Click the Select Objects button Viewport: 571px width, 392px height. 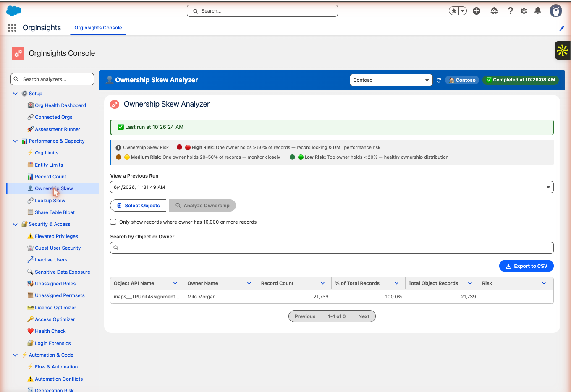(138, 206)
